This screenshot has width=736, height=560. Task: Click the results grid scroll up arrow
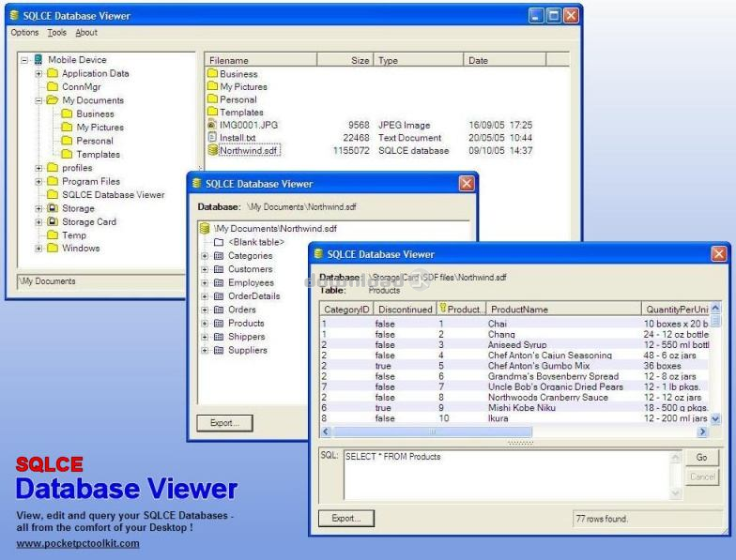pos(715,308)
